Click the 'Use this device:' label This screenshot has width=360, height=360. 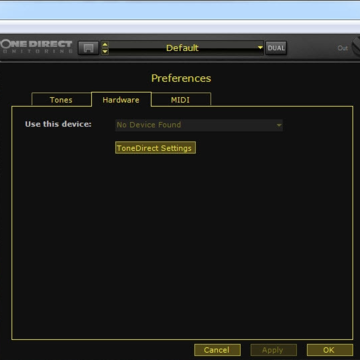(58, 124)
